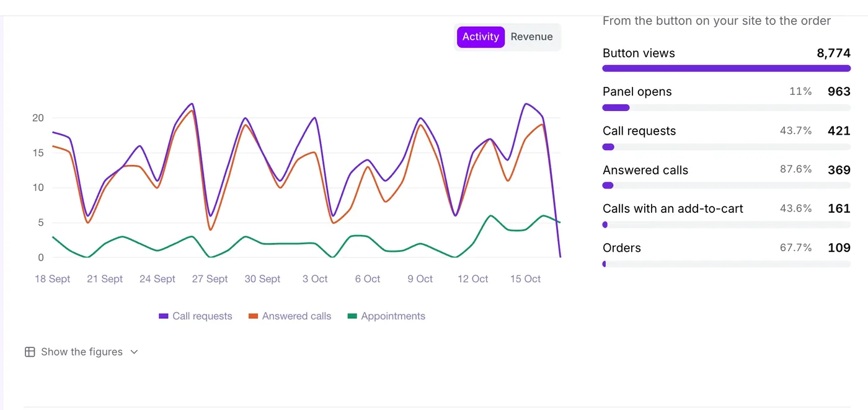This screenshot has width=868, height=410.
Task: Click the Button views label
Action: 639,53
